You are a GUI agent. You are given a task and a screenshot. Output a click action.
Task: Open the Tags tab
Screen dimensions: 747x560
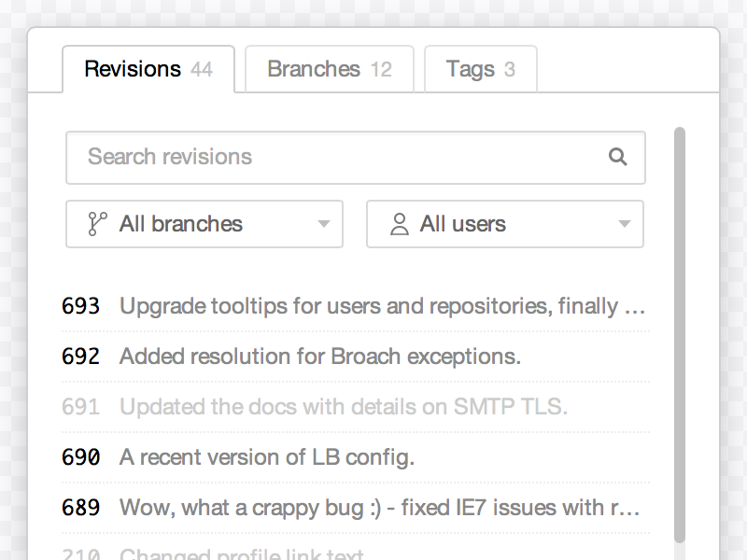click(x=480, y=68)
